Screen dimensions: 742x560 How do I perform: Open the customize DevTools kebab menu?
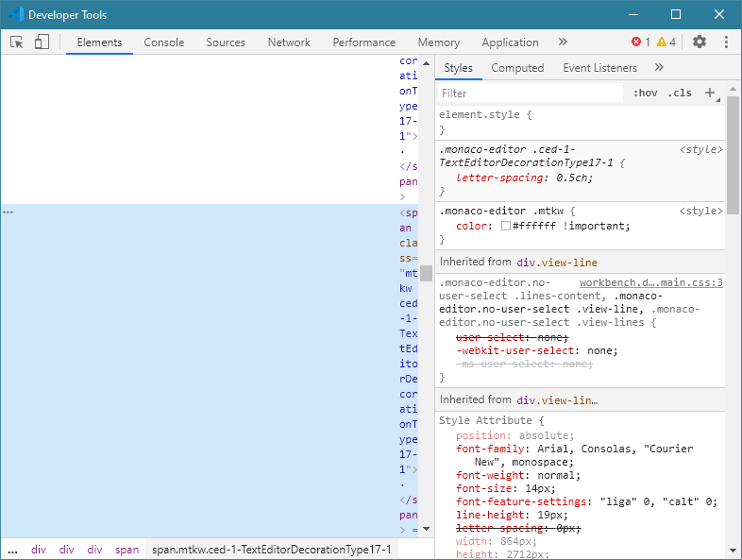point(726,42)
